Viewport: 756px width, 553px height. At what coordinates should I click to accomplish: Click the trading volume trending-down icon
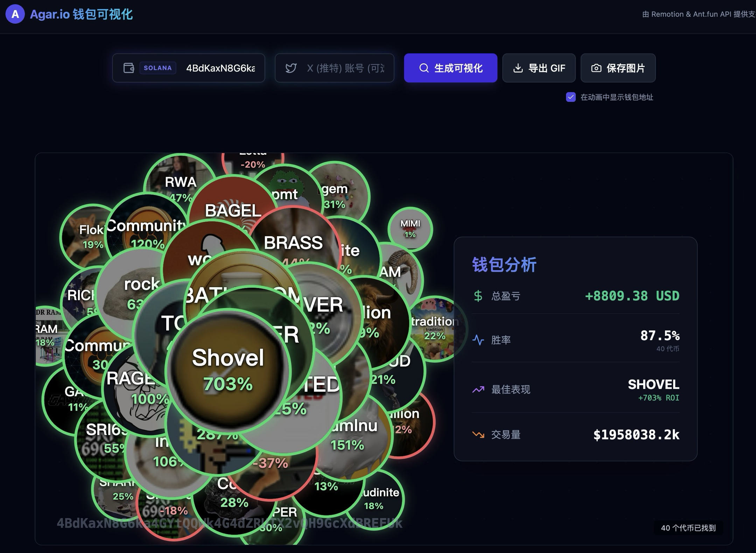[x=478, y=435]
